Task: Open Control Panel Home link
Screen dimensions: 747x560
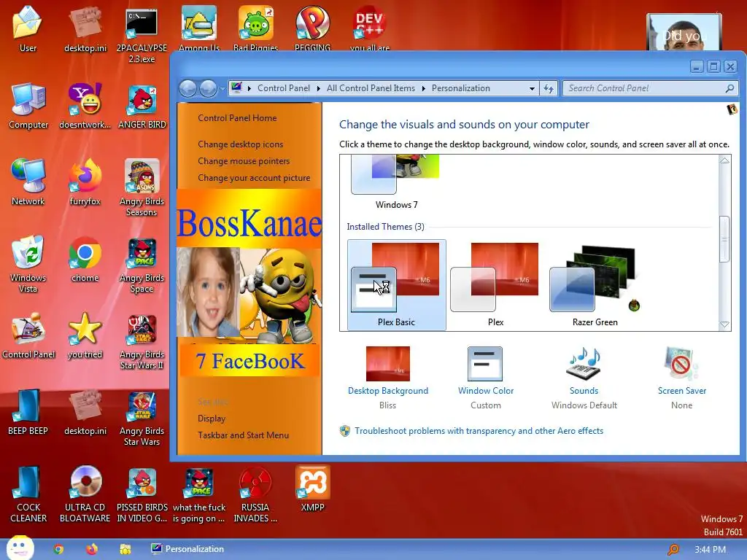Action: (237, 118)
